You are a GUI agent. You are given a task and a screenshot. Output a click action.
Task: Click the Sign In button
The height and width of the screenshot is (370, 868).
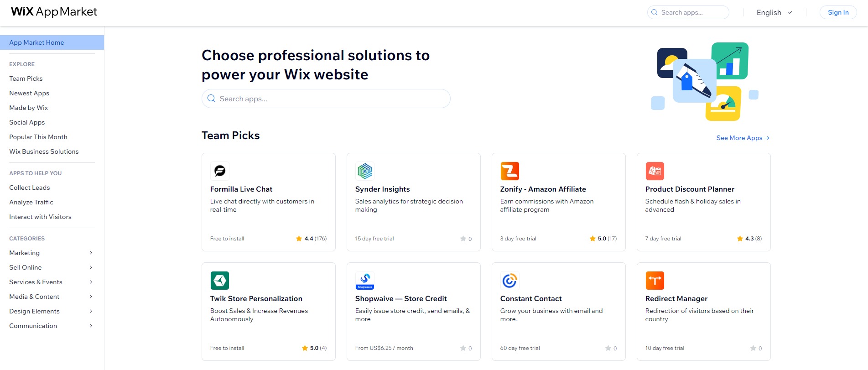838,12
